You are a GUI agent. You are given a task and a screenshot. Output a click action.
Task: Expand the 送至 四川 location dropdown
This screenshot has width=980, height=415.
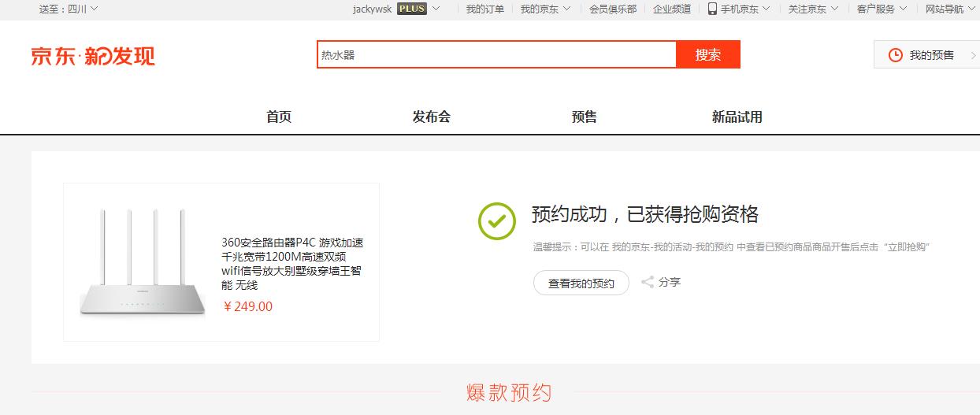69,9
